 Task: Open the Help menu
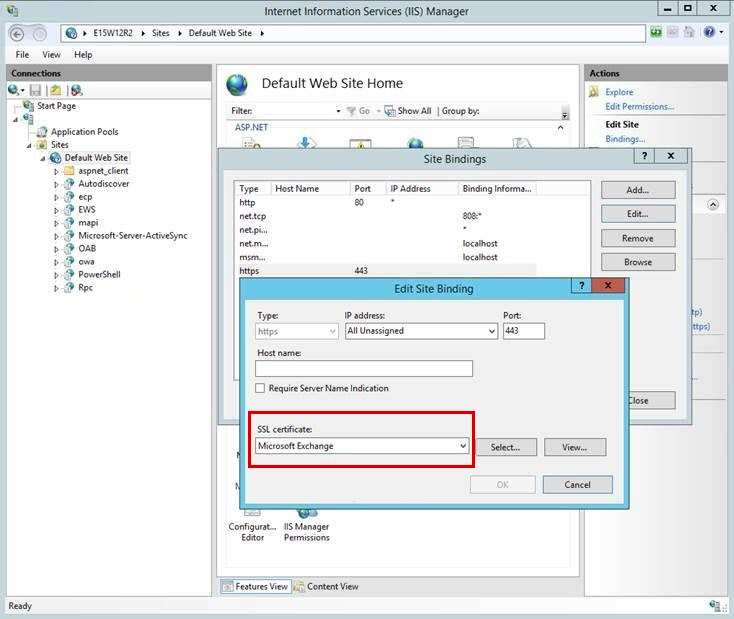click(x=83, y=55)
